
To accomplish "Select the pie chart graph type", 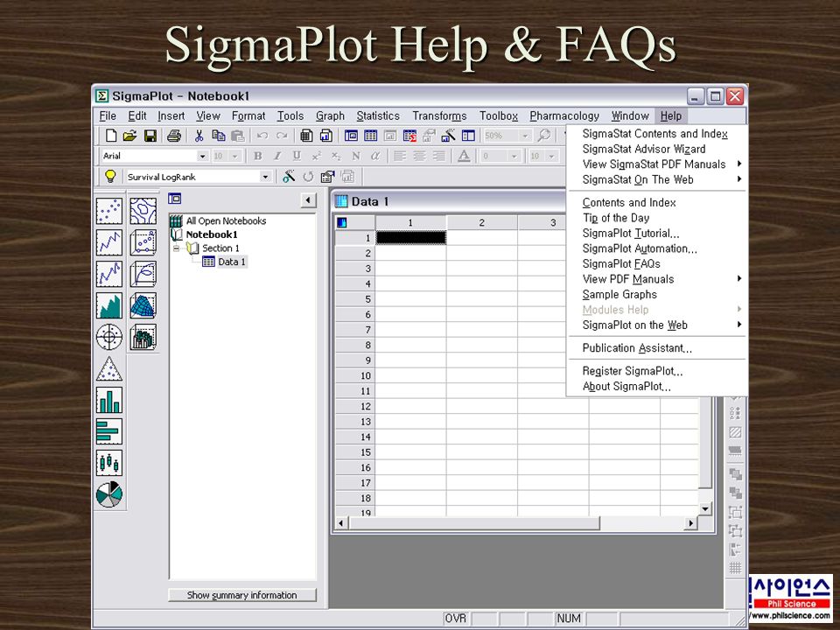I will tap(109, 494).
